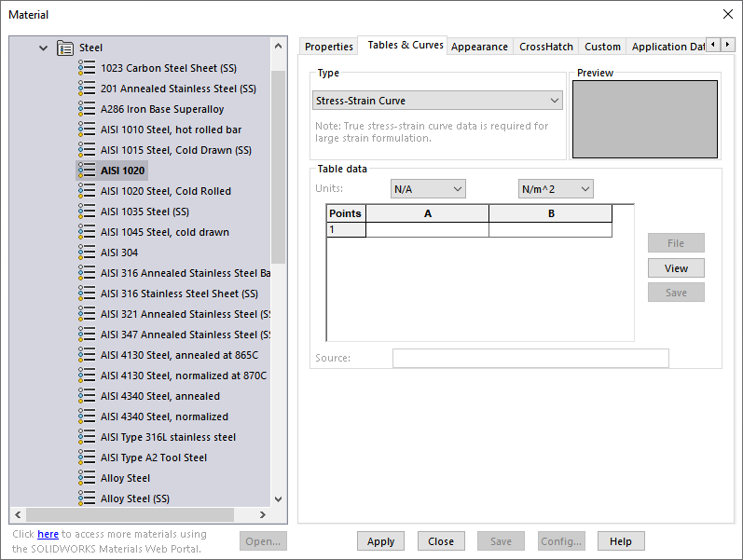Collapse the Steel category tree node

tap(43, 48)
